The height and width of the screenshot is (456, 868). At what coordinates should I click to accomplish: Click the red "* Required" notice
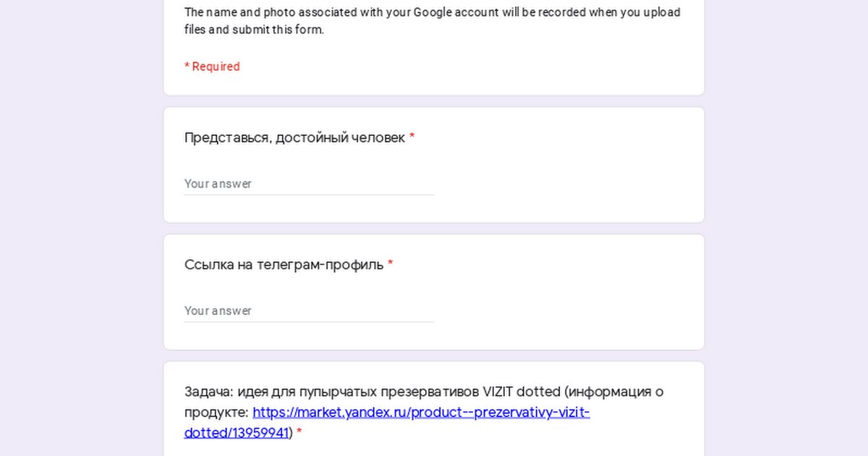click(x=212, y=67)
